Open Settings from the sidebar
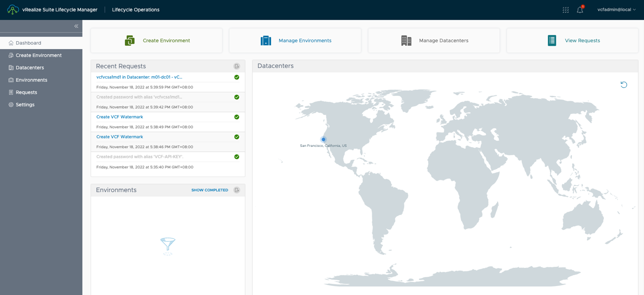 (x=41, y=105)
